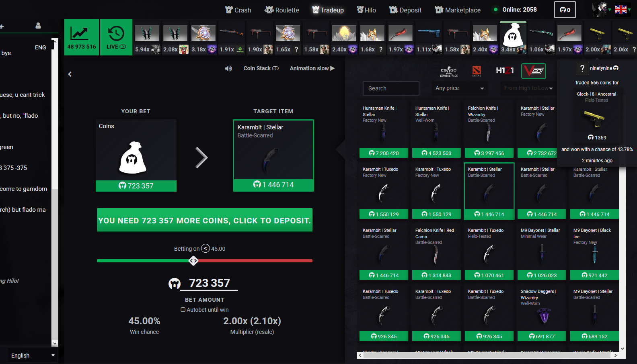Viewport: 637px width, 364px height.
Task: Click the green portion of chance slider
Action: (x=143, y=261)
